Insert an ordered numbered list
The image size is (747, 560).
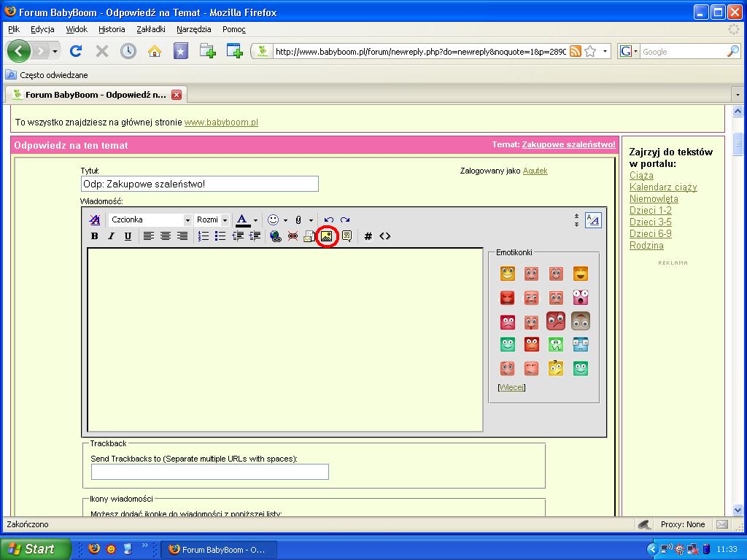204,236
